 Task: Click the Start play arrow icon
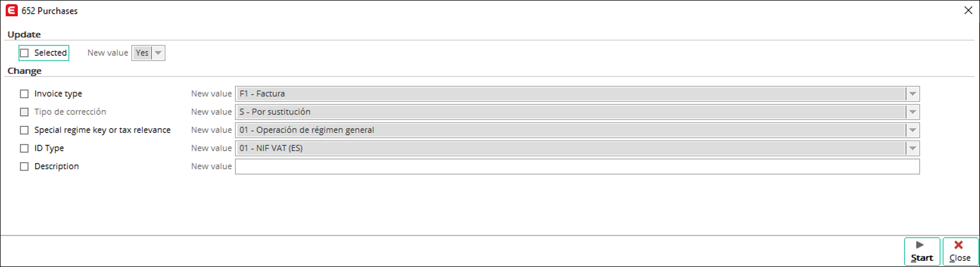tap(920, 245)
